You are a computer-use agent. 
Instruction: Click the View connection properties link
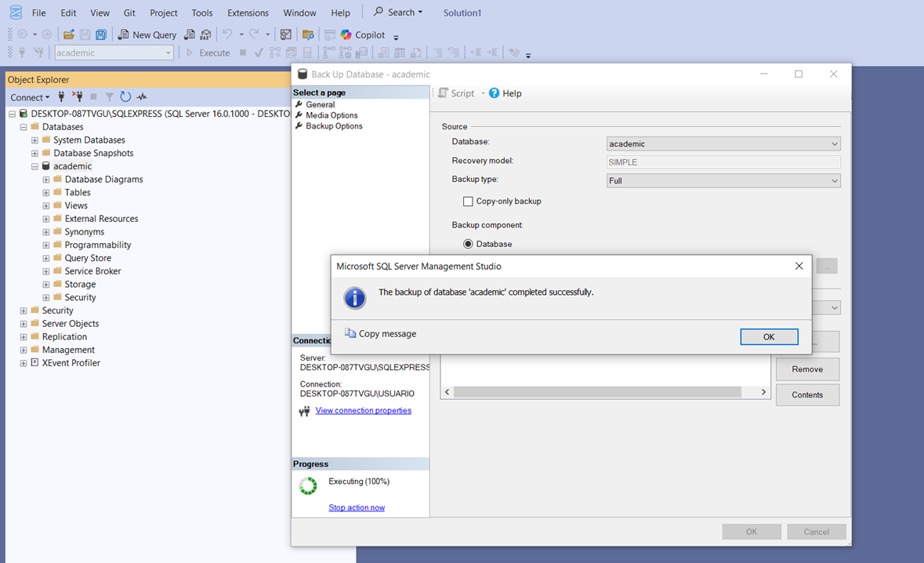(x=364, y=410)
